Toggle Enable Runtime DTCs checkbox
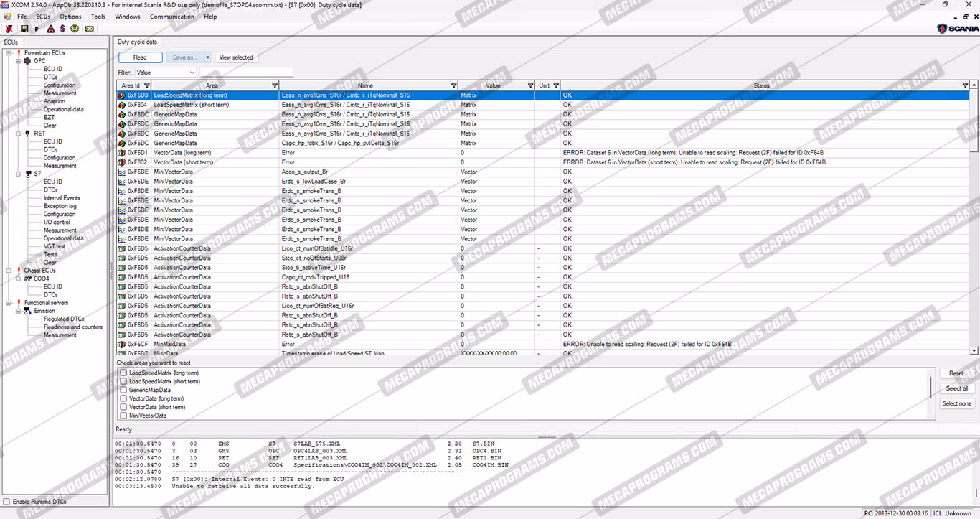980x519 pixels. [7, 502]
